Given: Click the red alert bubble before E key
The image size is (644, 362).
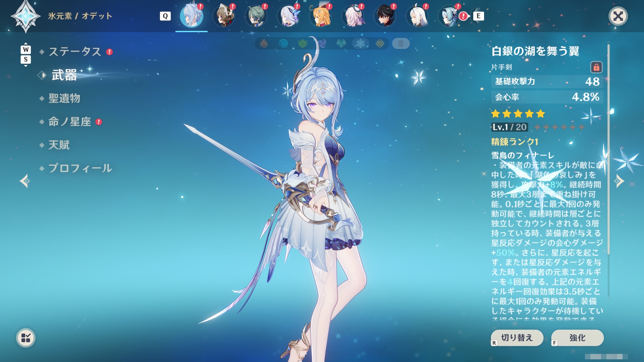Looking at the screenshot, I should pyautogui.click(x=464, y=16).
